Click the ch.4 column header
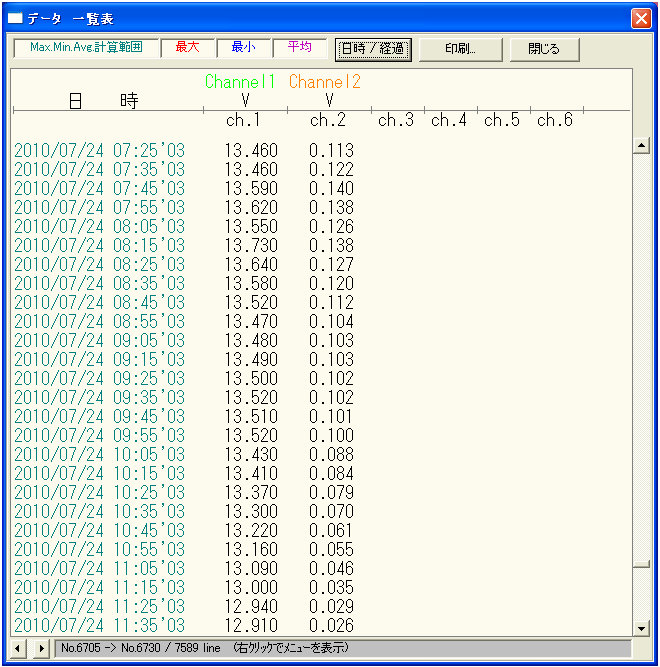 click(449, 120)
